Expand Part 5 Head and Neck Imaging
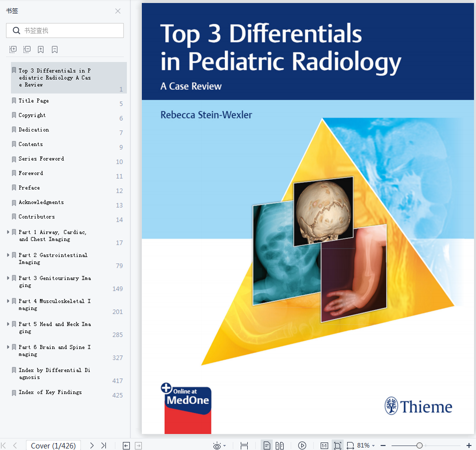 point(8,324)
